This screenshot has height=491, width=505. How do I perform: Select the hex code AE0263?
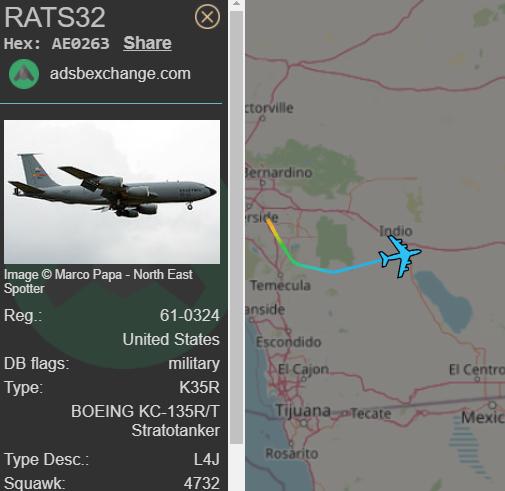[x=80, y=44]
